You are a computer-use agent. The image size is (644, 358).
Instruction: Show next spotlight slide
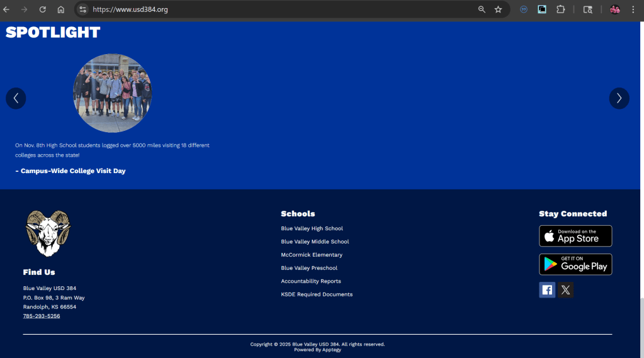[619, 98]
